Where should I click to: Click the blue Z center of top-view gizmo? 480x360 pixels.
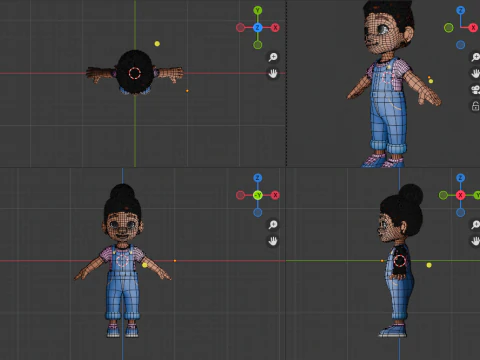[257, 28]
